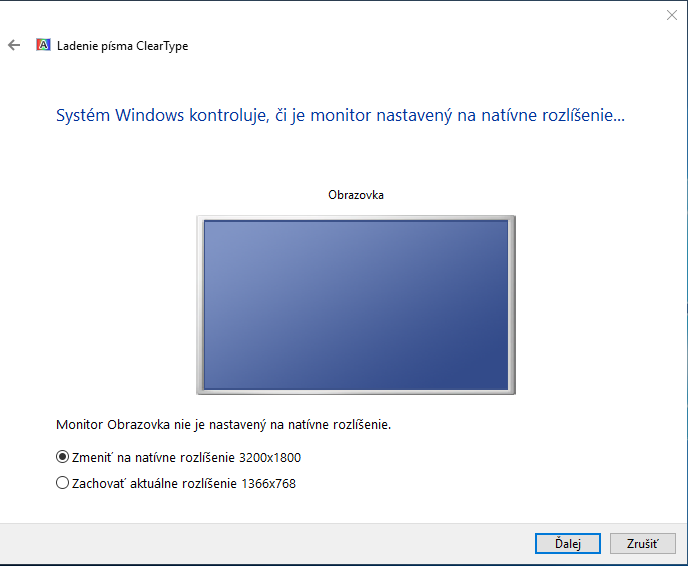
Task: Close the ClearType wizard window
Action: pos(671,15)
